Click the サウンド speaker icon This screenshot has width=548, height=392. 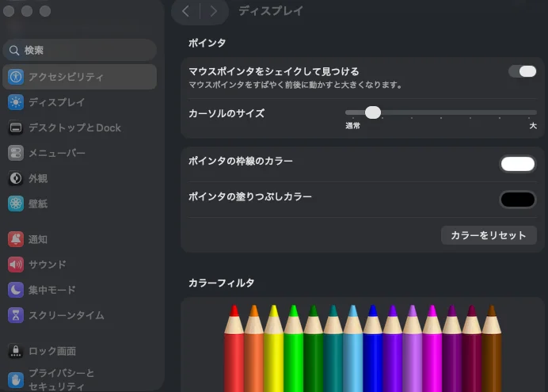(16, 265)
